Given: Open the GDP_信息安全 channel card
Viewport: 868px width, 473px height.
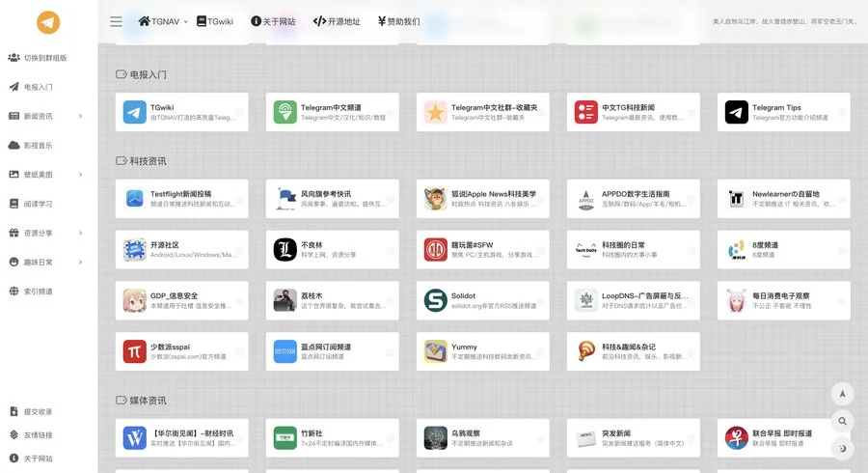Looking at the screenshot, I should (x=181, y=301).
